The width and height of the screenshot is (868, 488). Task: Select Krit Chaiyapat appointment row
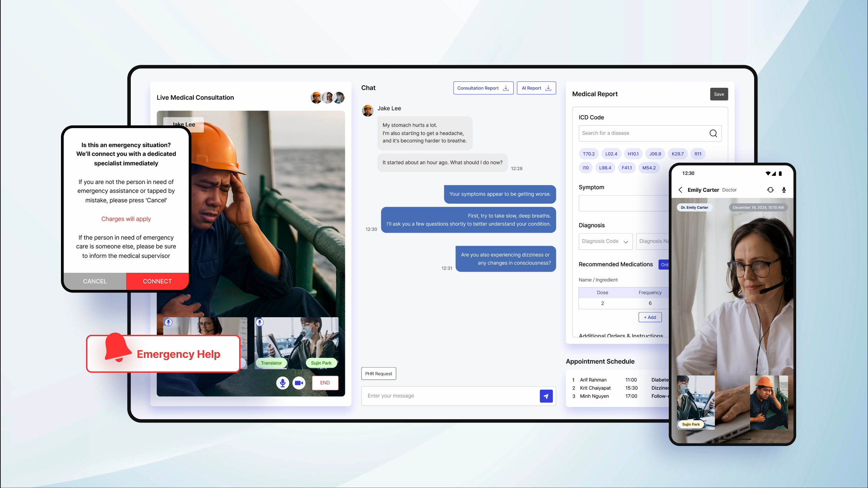click(x=595, y=388)
